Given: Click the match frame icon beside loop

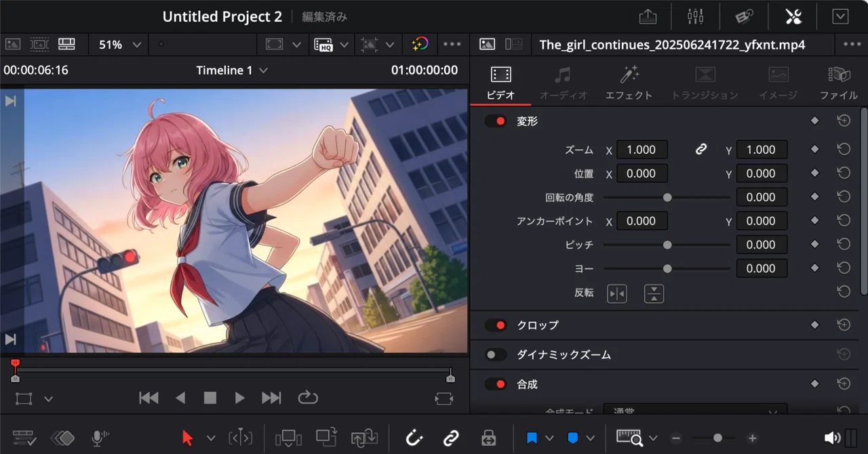Looking at the screenshot, I should coord(444,398).
